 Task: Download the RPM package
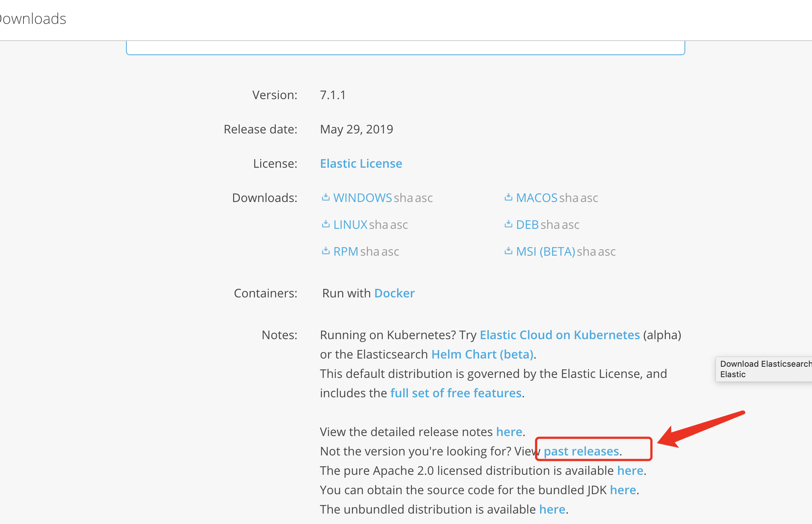click(x=346, y=252)
